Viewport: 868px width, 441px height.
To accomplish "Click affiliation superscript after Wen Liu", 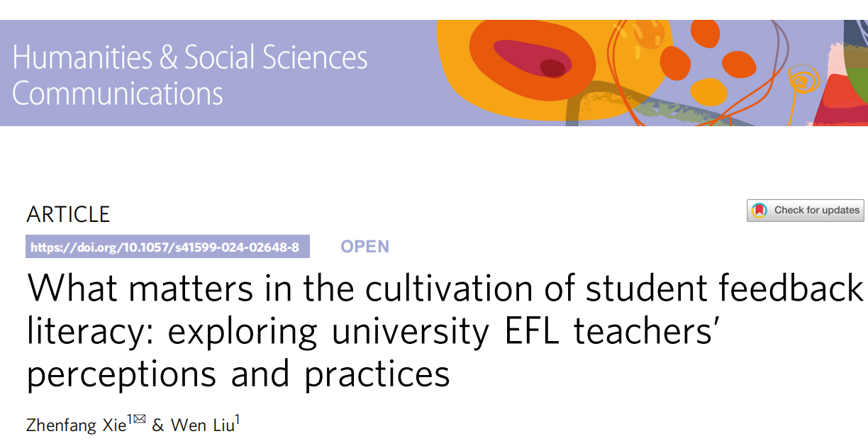I will point(238,420).
